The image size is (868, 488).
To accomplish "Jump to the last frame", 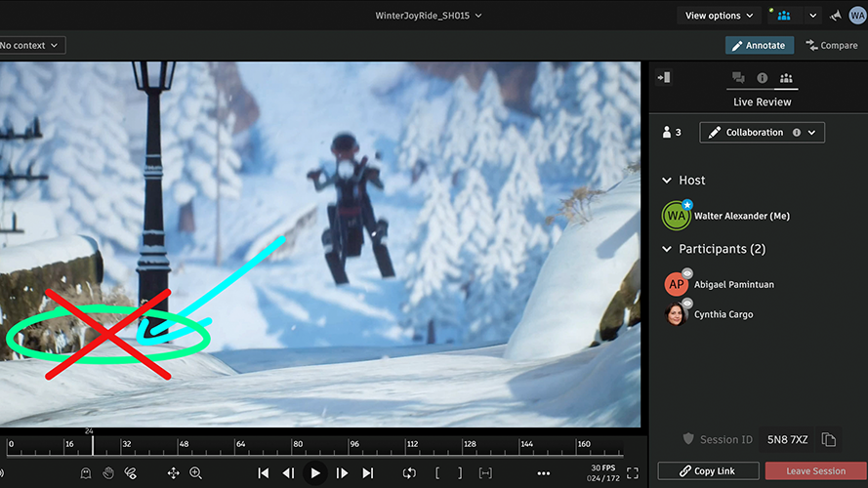I will click(x=367, y=473).
